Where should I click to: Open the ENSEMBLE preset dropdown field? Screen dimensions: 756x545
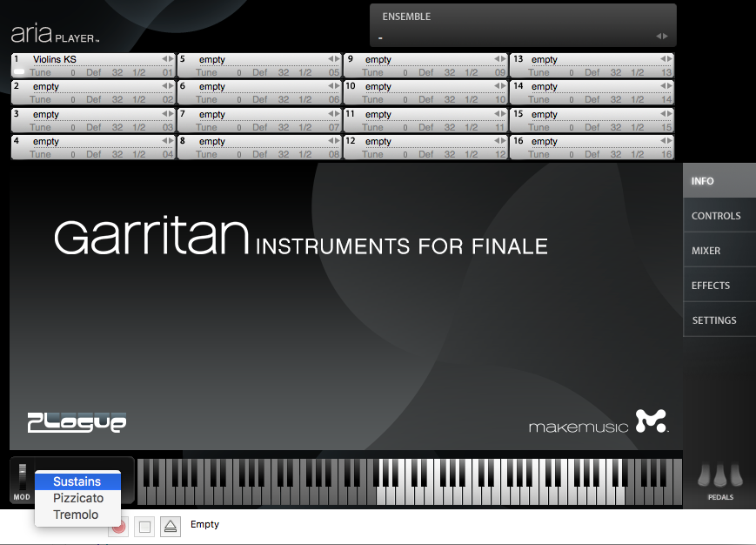coord(523,37)
